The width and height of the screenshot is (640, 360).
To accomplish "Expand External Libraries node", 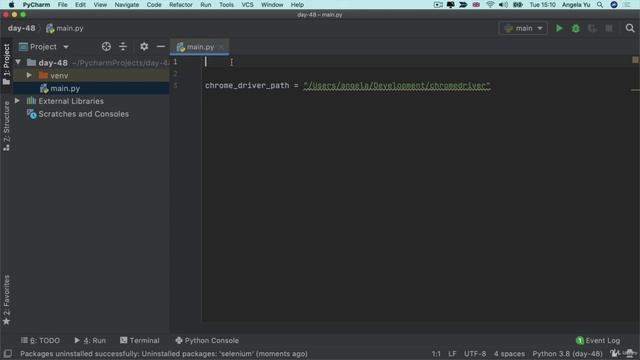I will [17, 101].
